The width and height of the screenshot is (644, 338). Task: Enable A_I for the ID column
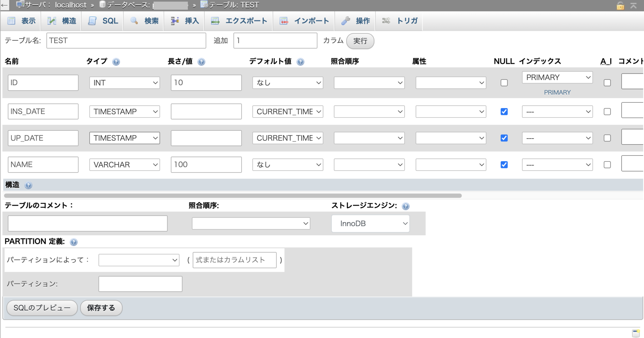[607, 82]
